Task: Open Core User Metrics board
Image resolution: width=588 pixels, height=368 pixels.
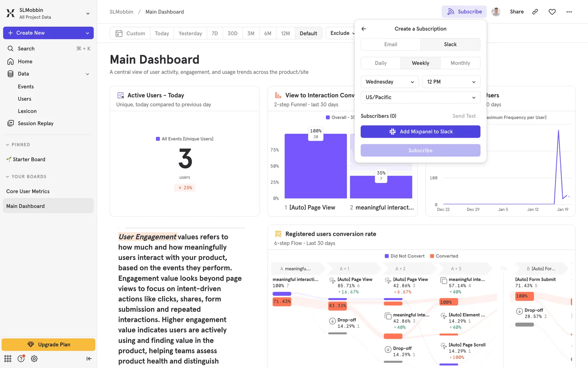Action: (28, 191)
